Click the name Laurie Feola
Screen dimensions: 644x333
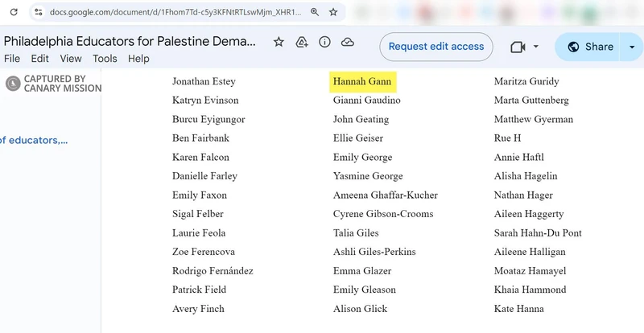click(199, 232)
